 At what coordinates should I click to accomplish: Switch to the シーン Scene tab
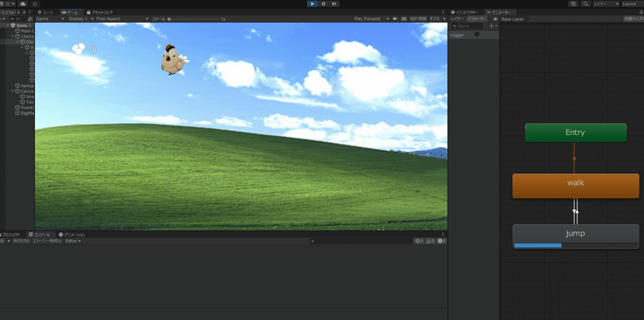click(x=46, y=12)
